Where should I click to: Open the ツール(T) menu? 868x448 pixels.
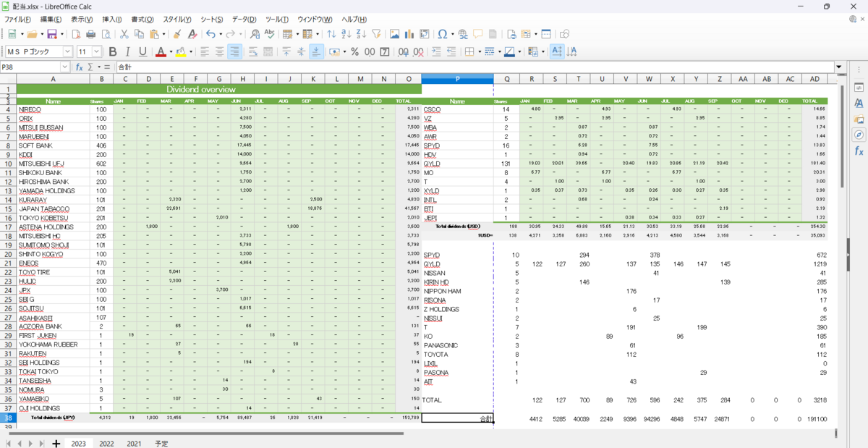(x=277, y=19)
